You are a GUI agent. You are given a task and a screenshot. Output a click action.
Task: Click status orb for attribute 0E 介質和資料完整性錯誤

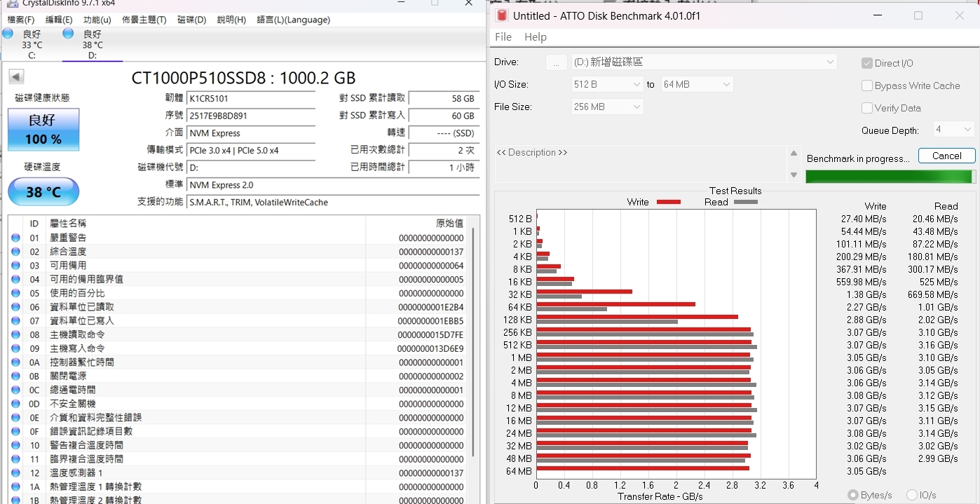coord(16,418)
